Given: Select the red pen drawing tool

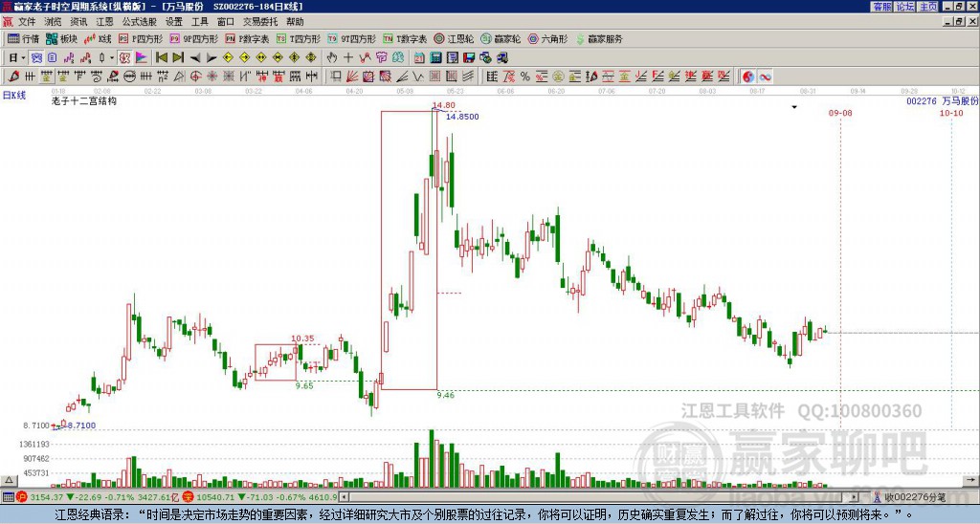Looking at the screenshot, I should [13, 76].
